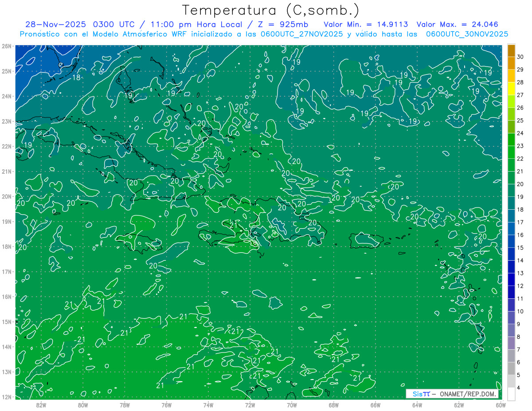532x411 pixels.
Task: Click the '23N' latitude label
Action: 6,121
